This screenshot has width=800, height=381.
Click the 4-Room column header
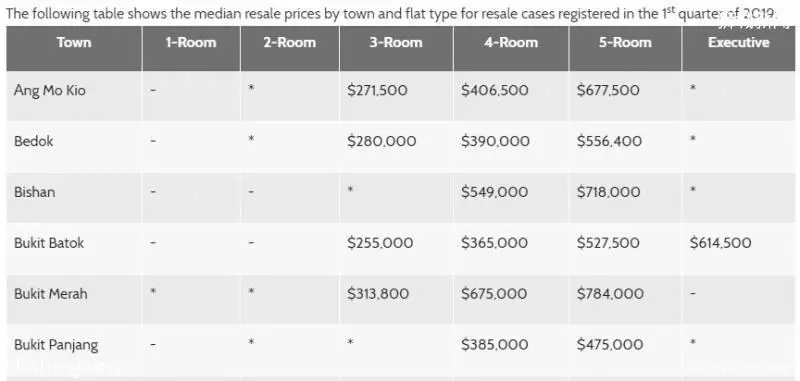[511, 43]
